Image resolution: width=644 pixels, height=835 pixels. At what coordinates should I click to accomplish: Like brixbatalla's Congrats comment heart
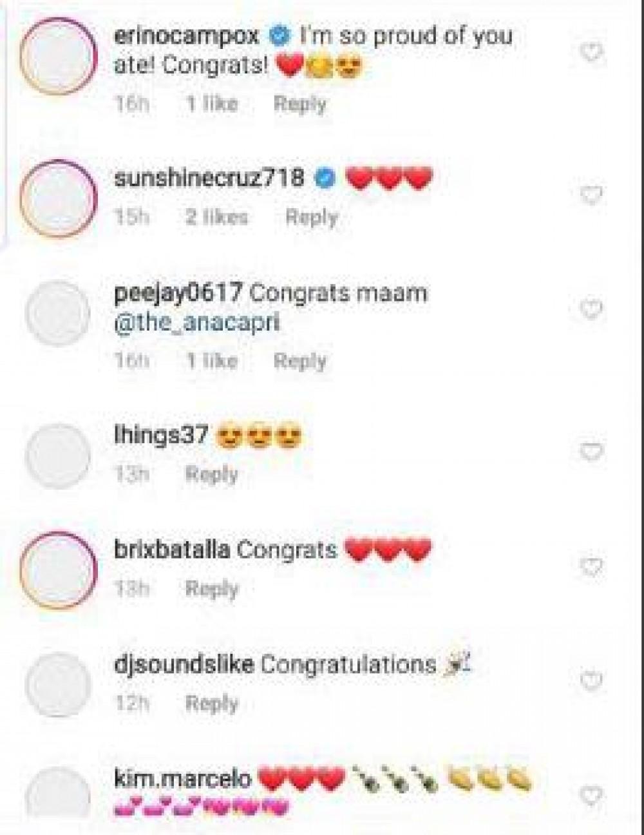click(x=591, y=566)
